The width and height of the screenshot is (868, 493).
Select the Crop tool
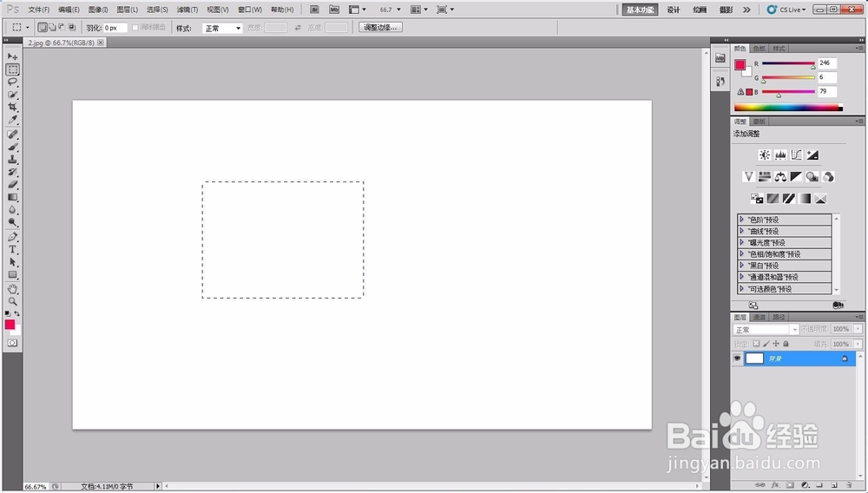click(12, 107)
